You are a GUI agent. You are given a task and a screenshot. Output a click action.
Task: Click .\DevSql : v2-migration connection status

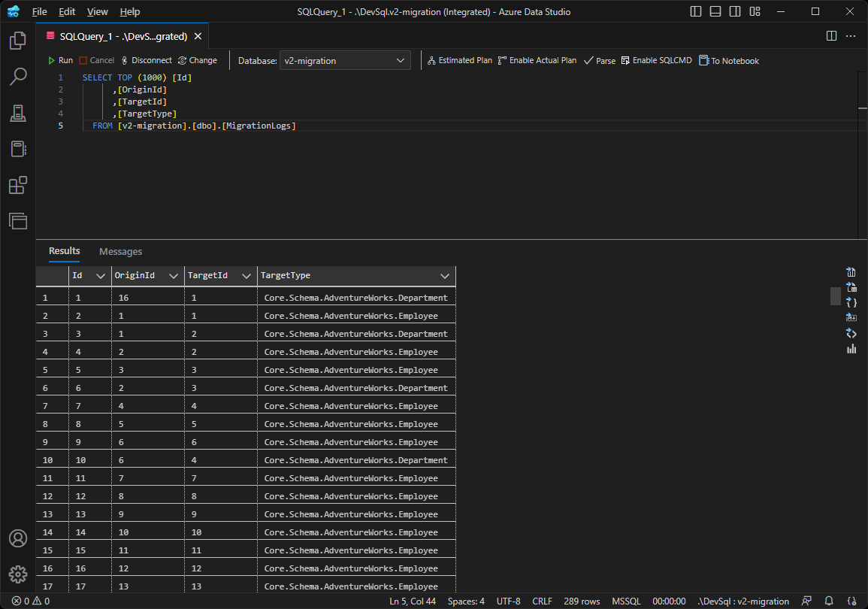(743, 601)
